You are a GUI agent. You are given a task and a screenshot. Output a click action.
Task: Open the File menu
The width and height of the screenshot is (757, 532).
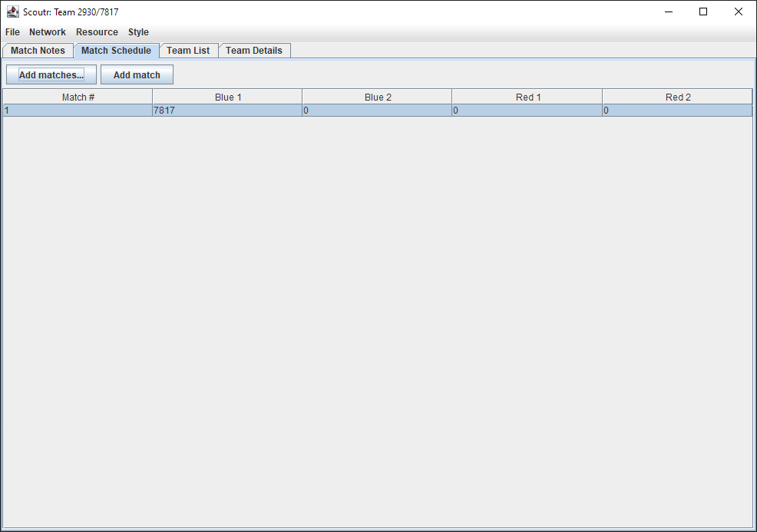click(x=12, y=32)
